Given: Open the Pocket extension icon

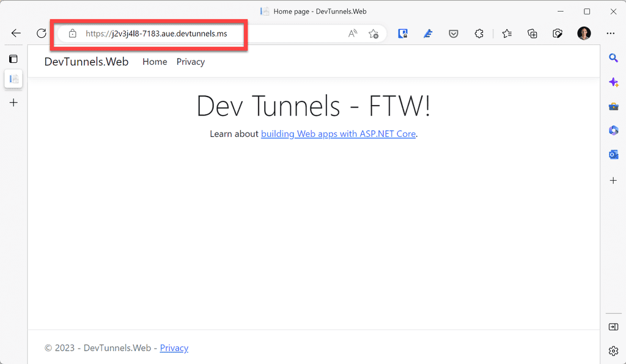Looking at the screenshot, I should 454,34.
